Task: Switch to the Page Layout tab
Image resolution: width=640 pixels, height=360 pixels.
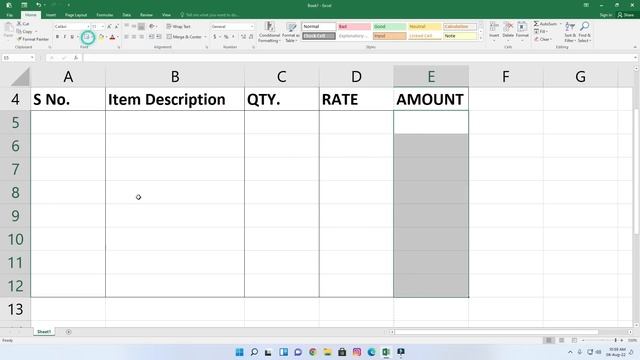Action: coord(76,15)
